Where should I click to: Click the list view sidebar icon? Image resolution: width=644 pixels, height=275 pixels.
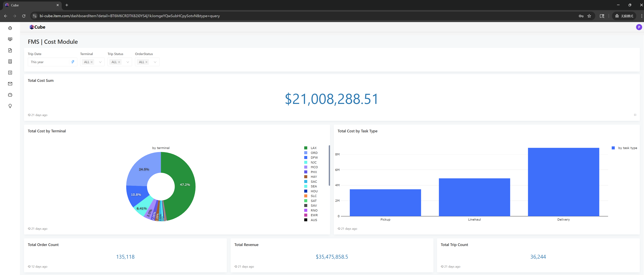[10, 73]
